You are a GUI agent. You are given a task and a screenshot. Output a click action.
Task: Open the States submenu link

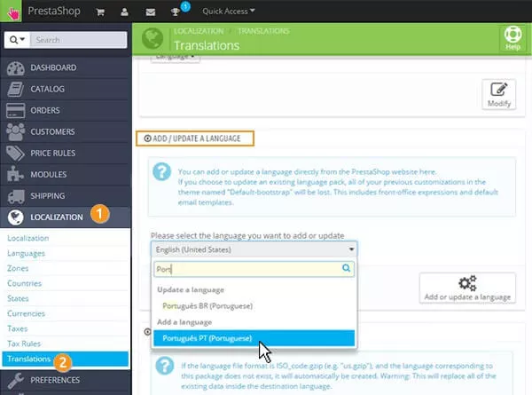coord(18,298)
